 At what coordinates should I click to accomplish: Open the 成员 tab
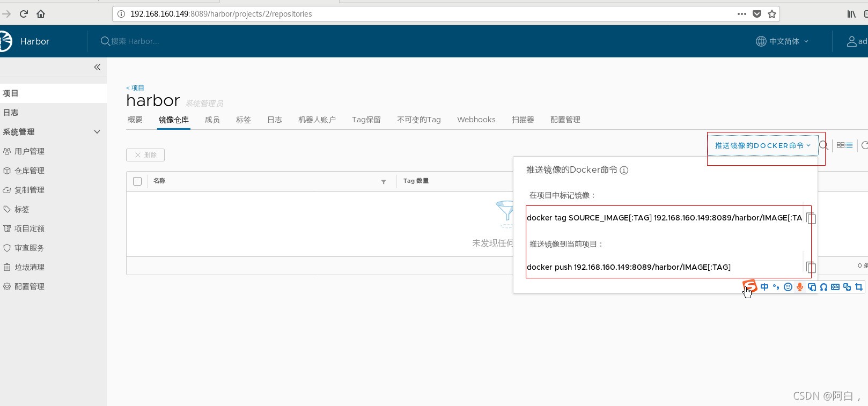coord(212,120)
